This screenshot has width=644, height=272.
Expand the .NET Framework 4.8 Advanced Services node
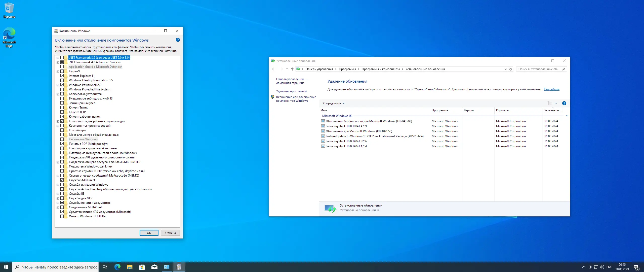point(58,62)
